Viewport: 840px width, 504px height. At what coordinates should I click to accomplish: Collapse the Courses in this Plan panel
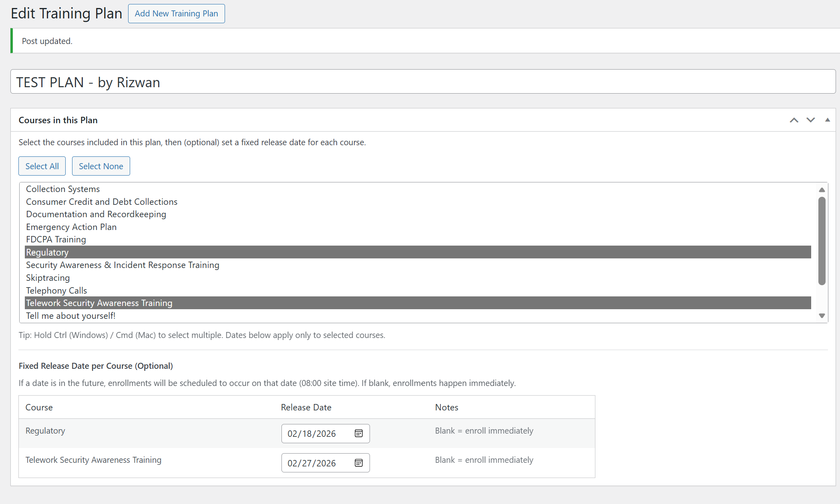828,120
